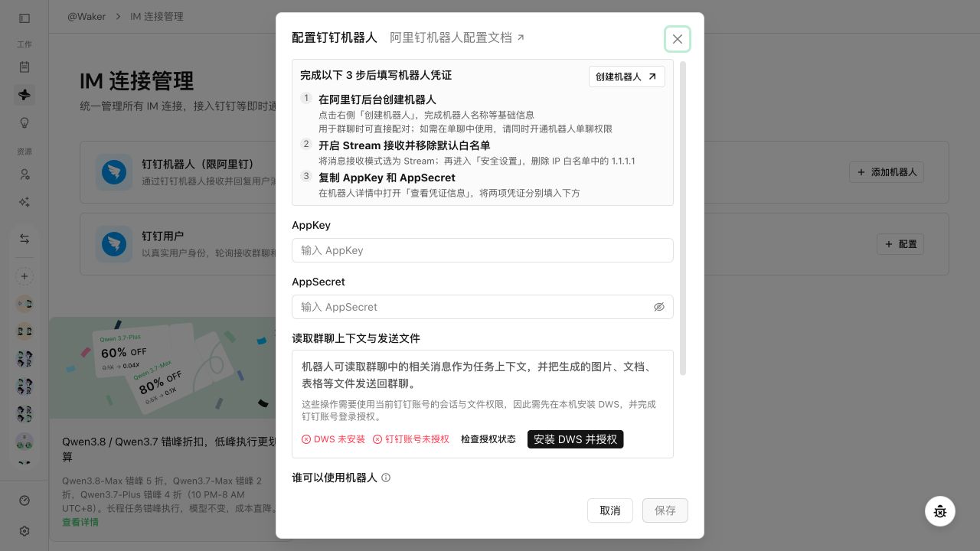Click 检查授权状态 link
Screen dimensions: 980x551
point(488,439)
